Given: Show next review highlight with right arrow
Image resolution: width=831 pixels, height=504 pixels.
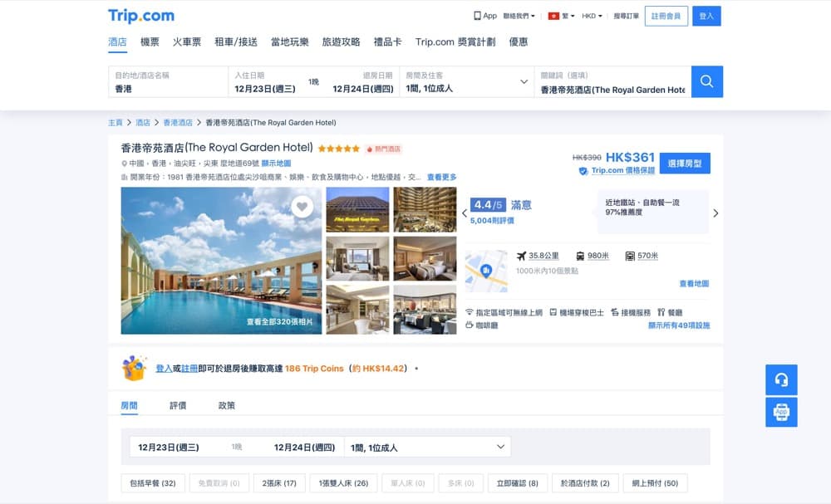Looking at the screenshot, I should click(715, 213).
